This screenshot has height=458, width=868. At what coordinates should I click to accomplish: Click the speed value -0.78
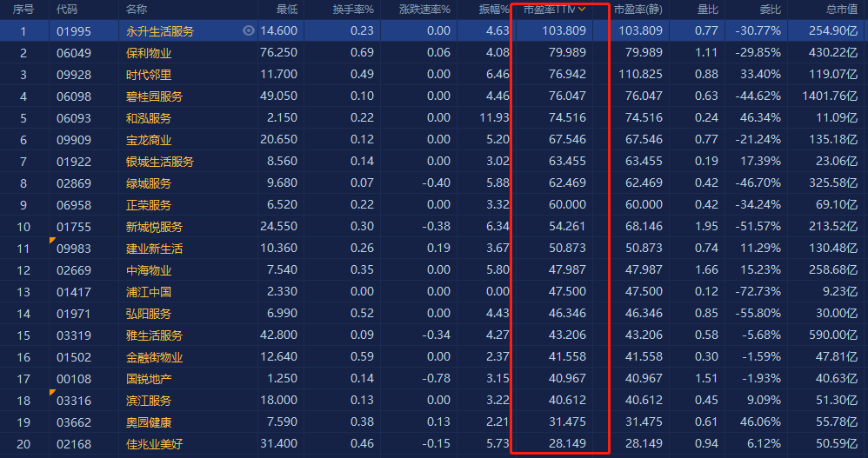[437, 378]
